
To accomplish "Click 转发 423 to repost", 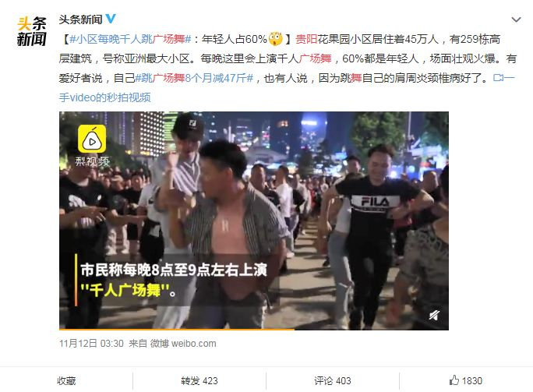I will (199, 380).
